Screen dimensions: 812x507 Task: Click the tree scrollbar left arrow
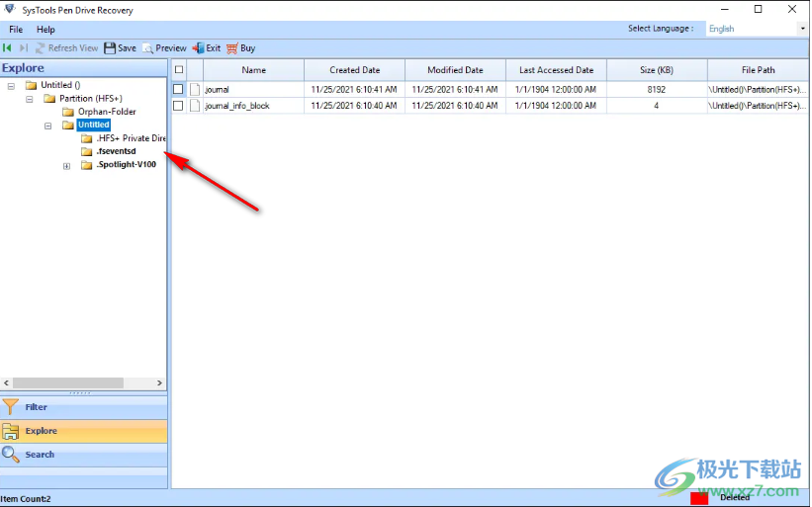pos(6,382)
